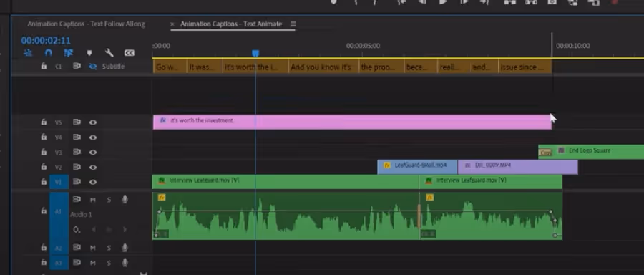The image size is (644, 275).
Task: Toggle sync lock on the A1 track
Action: point(77,199)
